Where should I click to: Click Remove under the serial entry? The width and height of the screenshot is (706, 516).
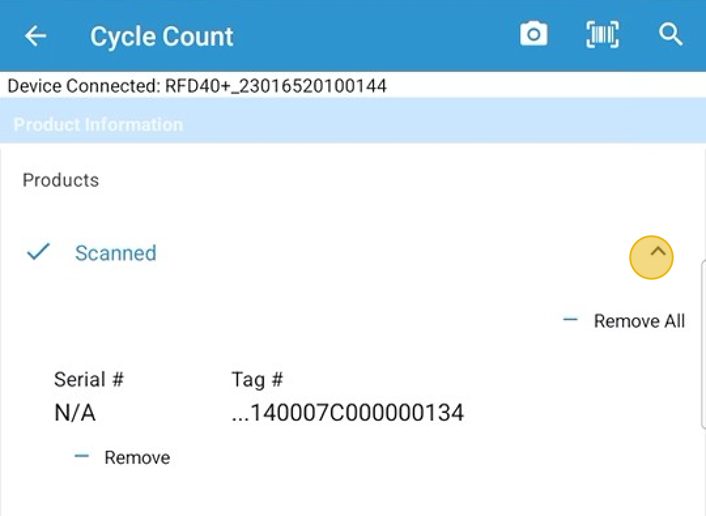pos(137,458)
